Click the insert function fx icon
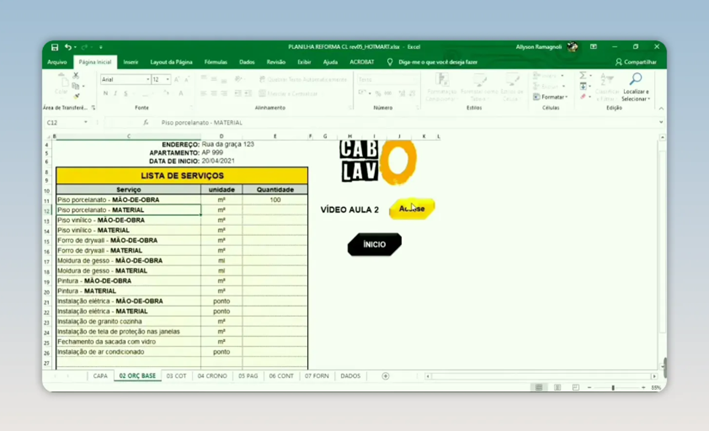The height and width of the screenshot is (431, 709). click(146, 123)
